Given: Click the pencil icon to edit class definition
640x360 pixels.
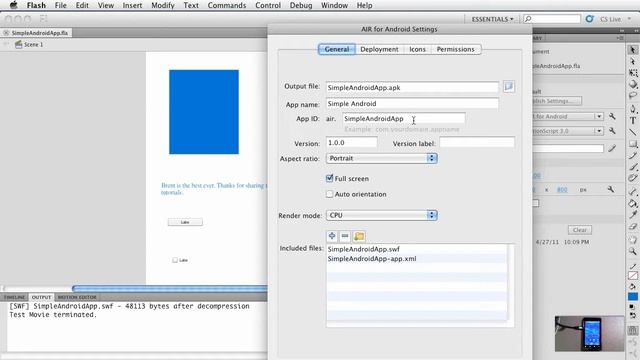Looking at the screenshot, I should point(612,149).
